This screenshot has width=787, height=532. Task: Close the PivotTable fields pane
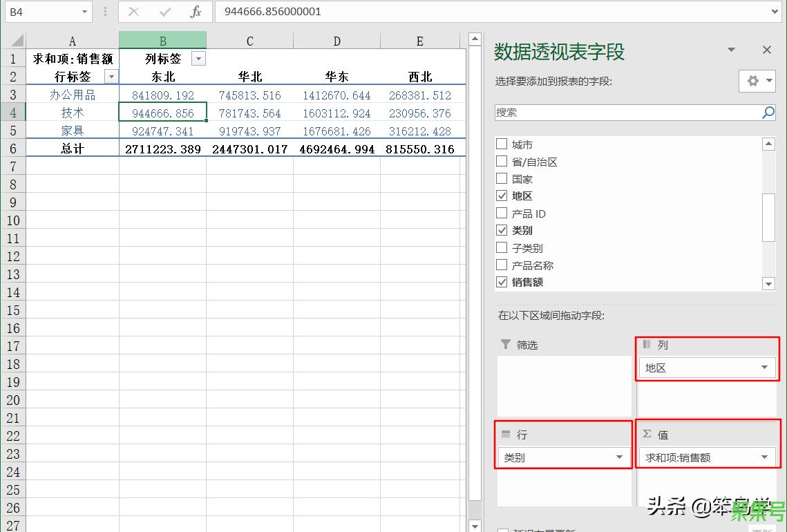pos(766,50)
